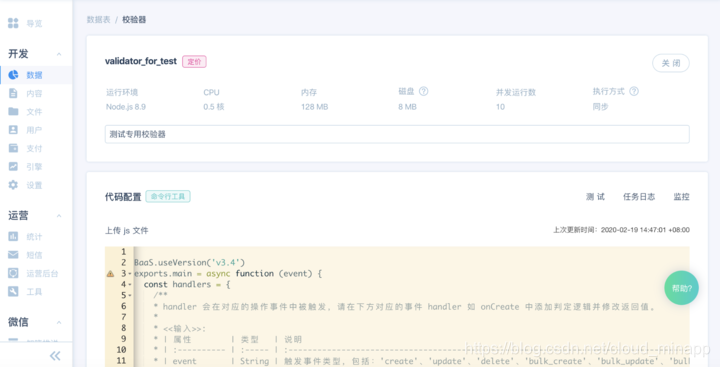Open the 文件 folder icon

coord(13,112)
